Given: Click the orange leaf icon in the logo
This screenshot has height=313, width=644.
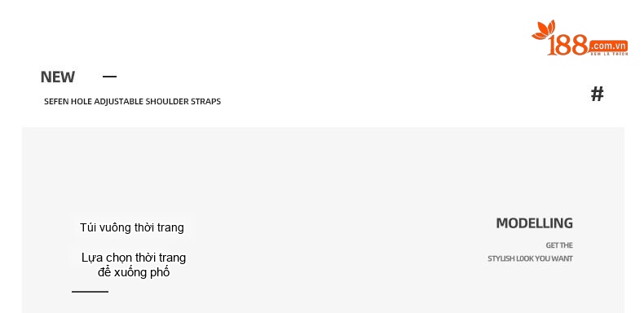Looking at the screenshot, I should (x=544, y=29).
